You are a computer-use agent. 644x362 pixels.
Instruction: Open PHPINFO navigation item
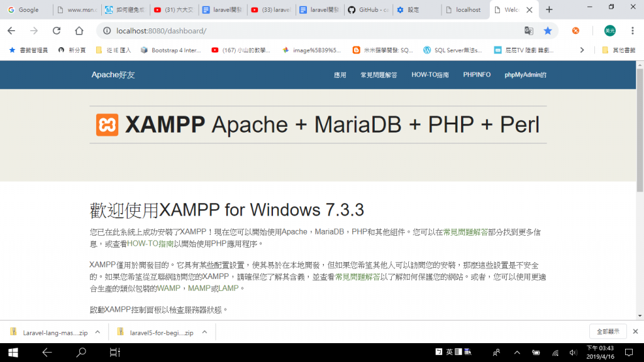tap(477, 75)
